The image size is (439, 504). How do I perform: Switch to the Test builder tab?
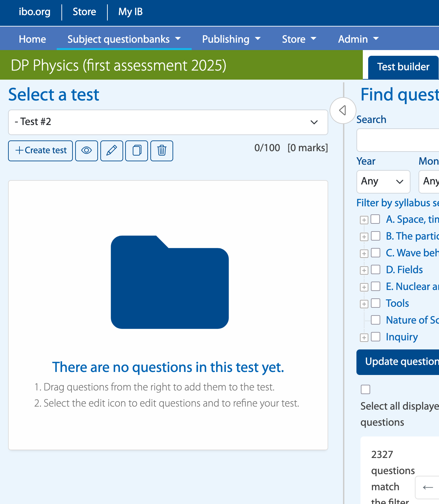(403, 67)
